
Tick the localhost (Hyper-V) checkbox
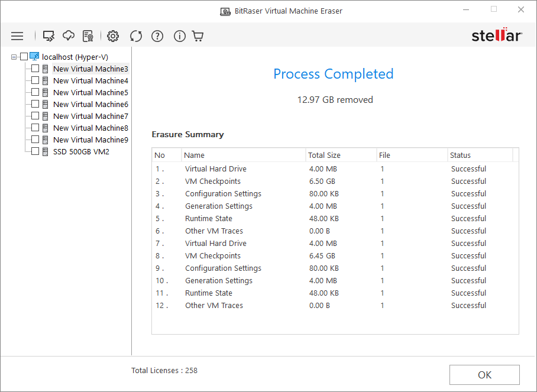tap(24, 57)
